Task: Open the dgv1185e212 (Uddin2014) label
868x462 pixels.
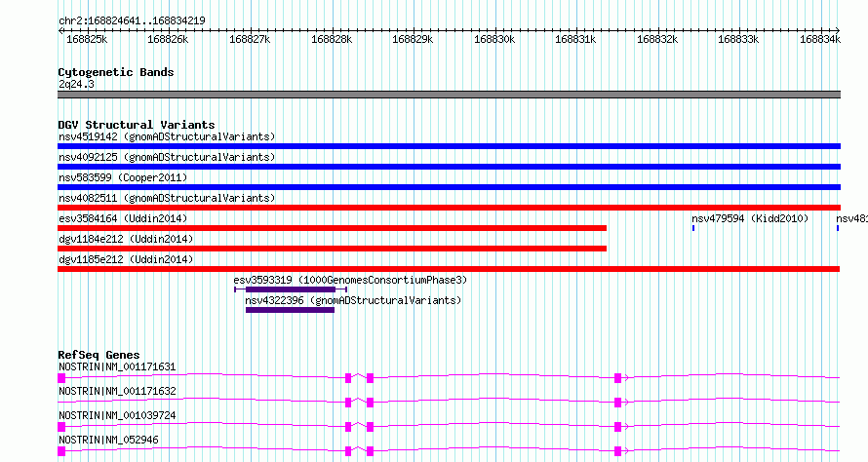Action: pos(126,259)
